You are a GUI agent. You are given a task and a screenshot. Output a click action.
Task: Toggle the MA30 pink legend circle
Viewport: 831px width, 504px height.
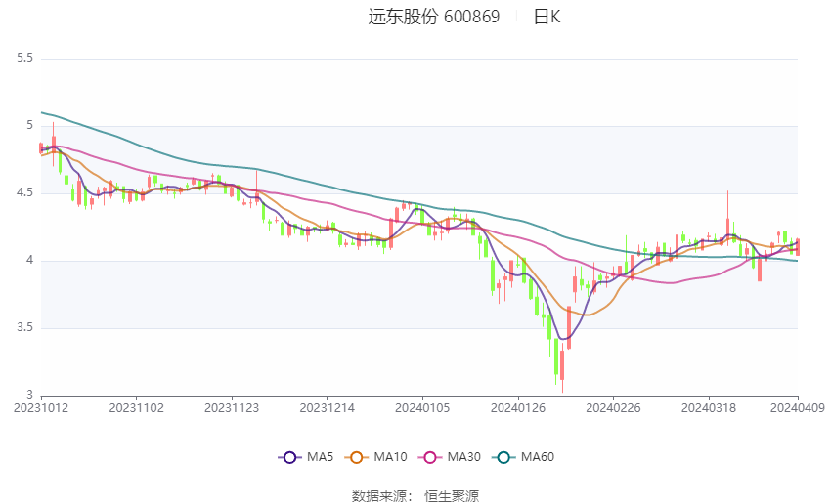(430, 457)
